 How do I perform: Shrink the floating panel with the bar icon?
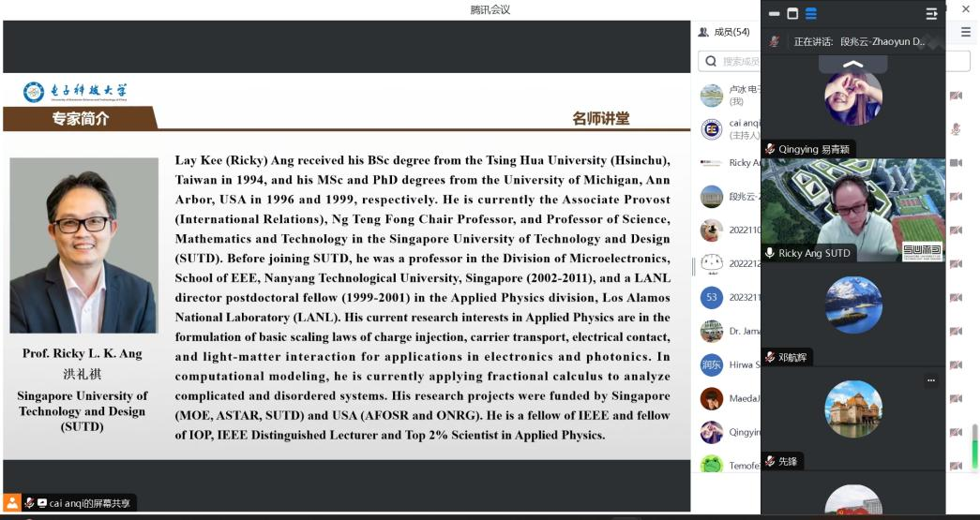(x=775, y=13)
